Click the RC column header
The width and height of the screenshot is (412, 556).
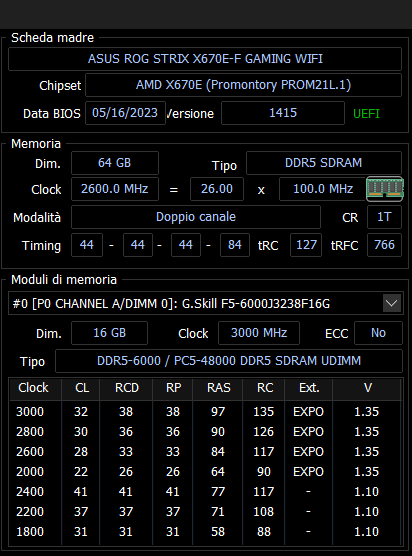tap(264, 388)
